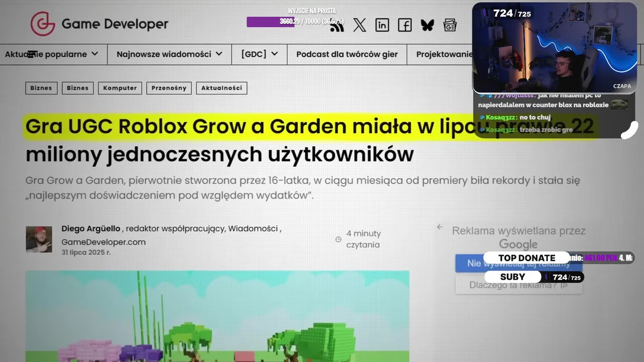Screen dimensions: 644x362
Task: Click the author's avatar photo
Action: coord(39,239)
